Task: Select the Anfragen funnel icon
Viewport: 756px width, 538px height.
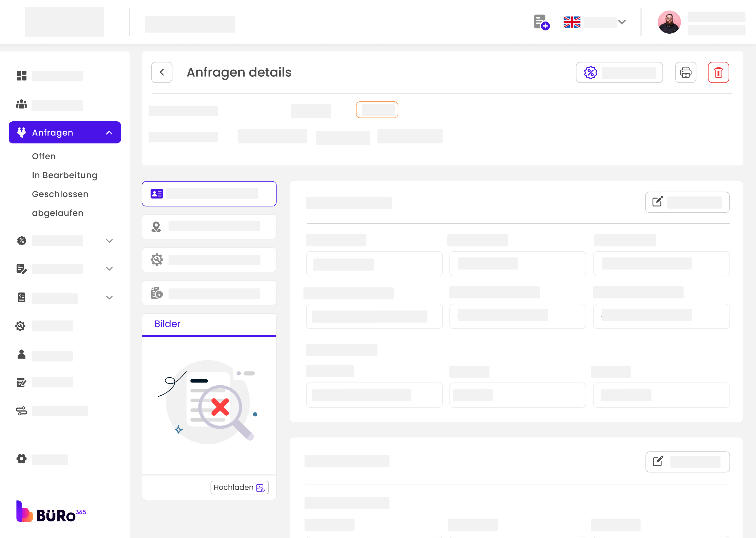Action: [x=22, y=132]
